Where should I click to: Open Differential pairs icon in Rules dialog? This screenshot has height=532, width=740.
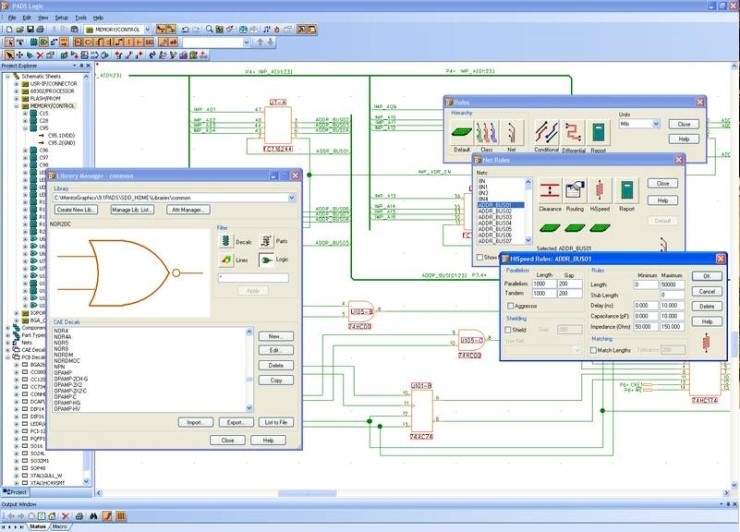coord(573,132)
